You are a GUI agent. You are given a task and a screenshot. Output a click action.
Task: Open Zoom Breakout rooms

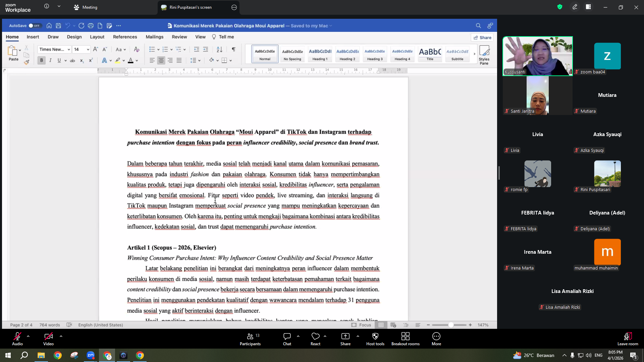coord(406,339)
